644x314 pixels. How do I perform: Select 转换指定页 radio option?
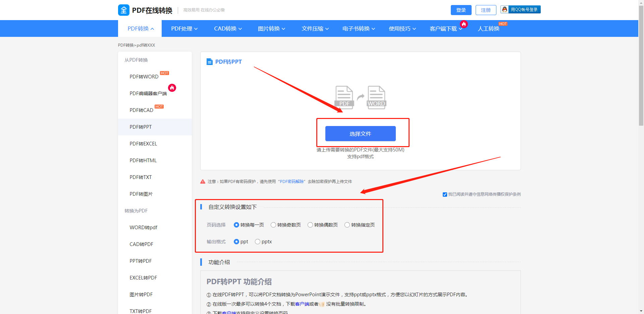(347, 225)
